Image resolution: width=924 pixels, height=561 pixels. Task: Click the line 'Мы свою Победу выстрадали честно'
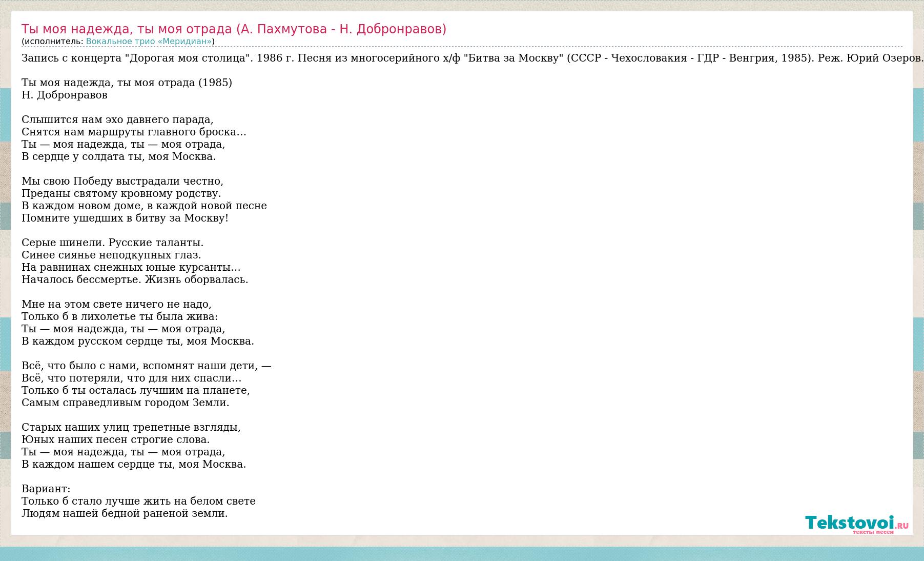pyautogui.click(x=122, y=181)
